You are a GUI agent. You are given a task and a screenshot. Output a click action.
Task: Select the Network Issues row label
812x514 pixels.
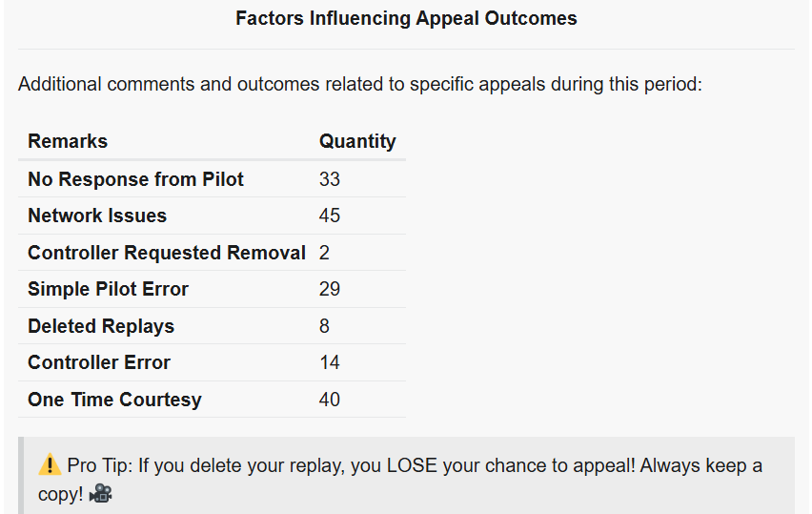coord(97,216)
